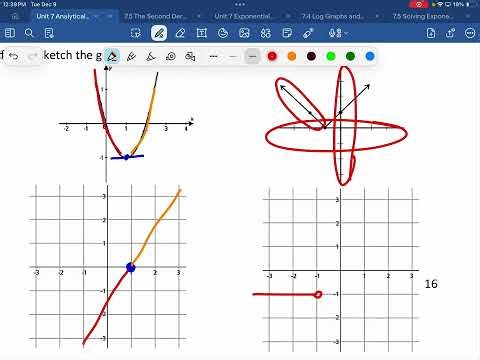
Task: Pick the red pen color
Action: click(x=272, y=56)
